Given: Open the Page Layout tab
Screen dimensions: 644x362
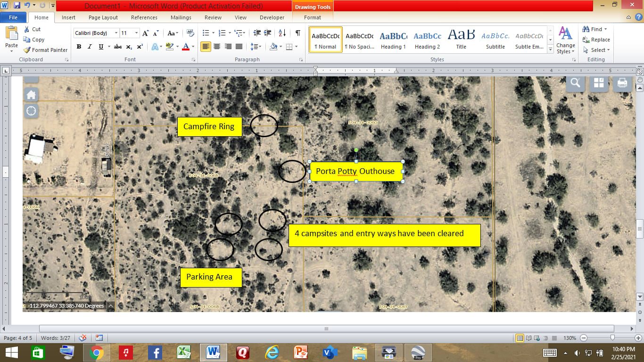Looking at the screenshot, I should [103, 17].
